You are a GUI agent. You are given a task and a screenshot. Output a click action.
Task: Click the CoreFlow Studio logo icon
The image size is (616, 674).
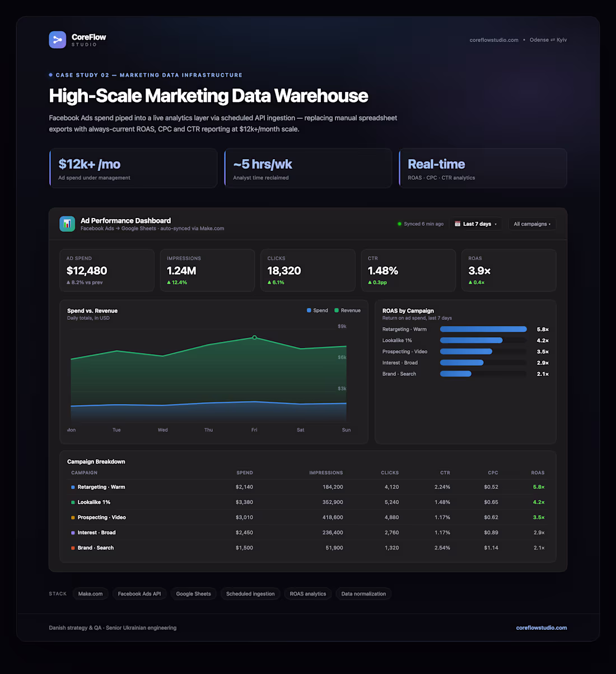[58, 40]
